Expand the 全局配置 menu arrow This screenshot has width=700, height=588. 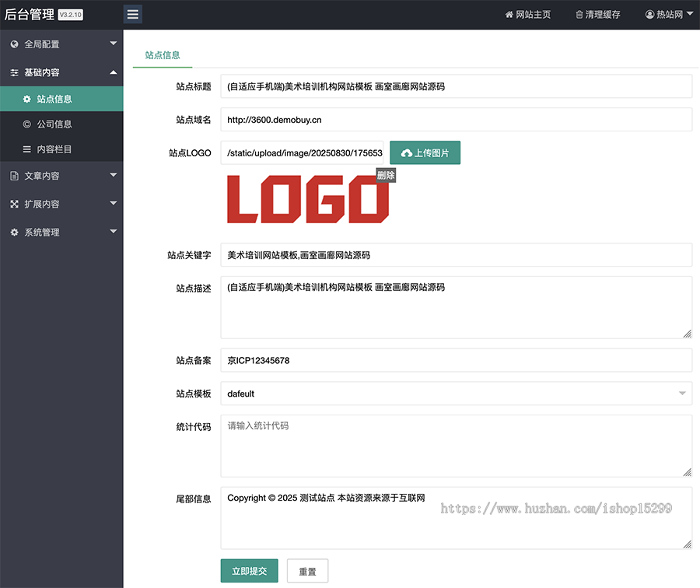[114, 44]
